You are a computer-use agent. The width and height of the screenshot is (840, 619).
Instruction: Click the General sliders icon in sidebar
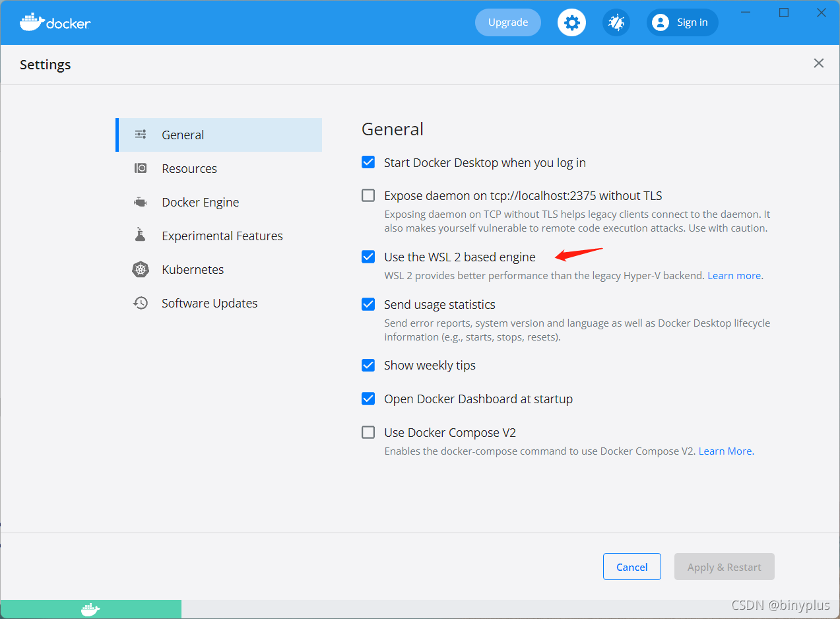(x=141, y=135)
